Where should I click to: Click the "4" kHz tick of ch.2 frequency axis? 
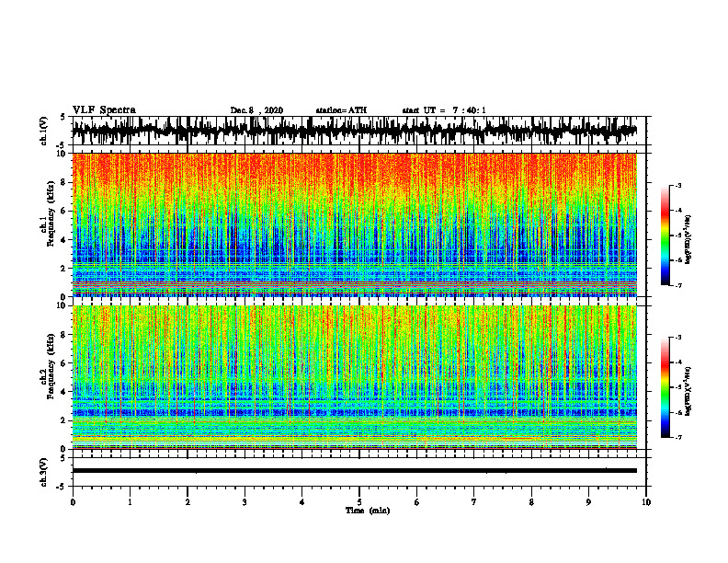click(64, 392)
